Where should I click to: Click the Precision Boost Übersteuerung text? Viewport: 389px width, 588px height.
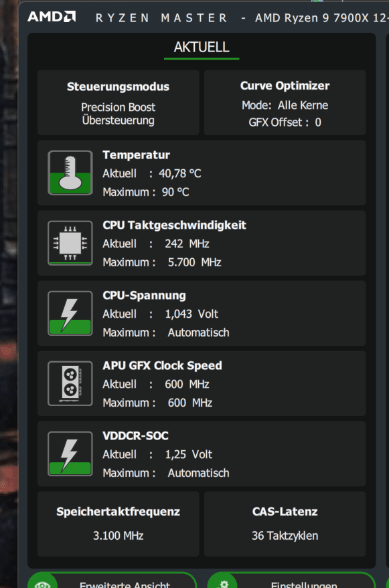[119, 114]
